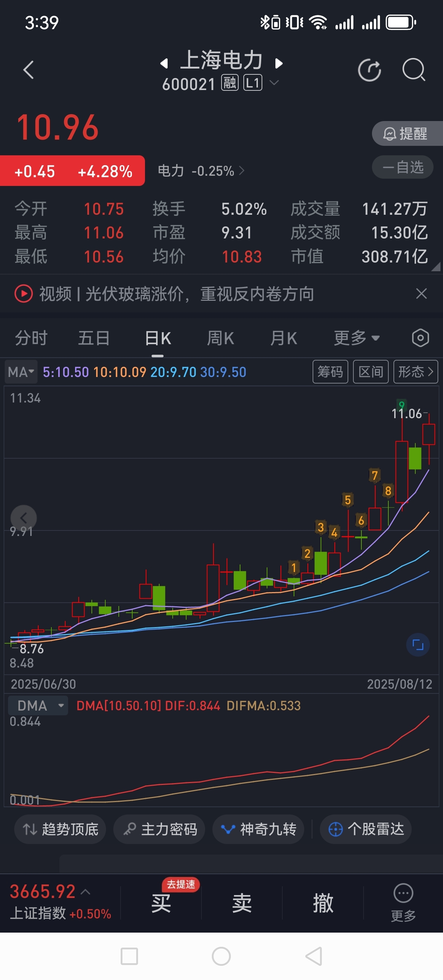This screenshot has height=980, width=443.
Task: Tap the fullscreen chart icon
Action: coord(418,645)
